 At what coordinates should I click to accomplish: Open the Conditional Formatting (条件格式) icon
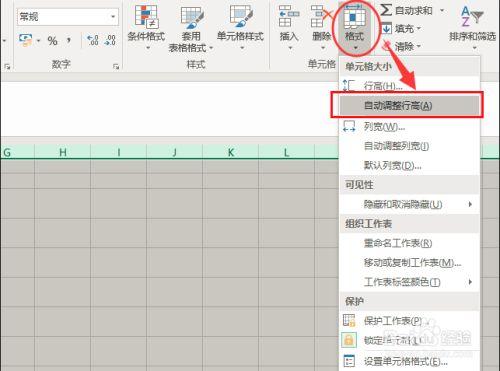pyautogui.click(x=146, y=17)
